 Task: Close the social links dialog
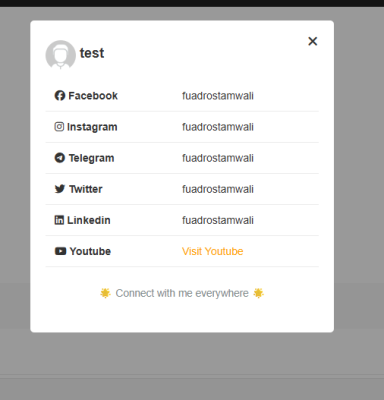pyautogui.click(x=312, y=41)
